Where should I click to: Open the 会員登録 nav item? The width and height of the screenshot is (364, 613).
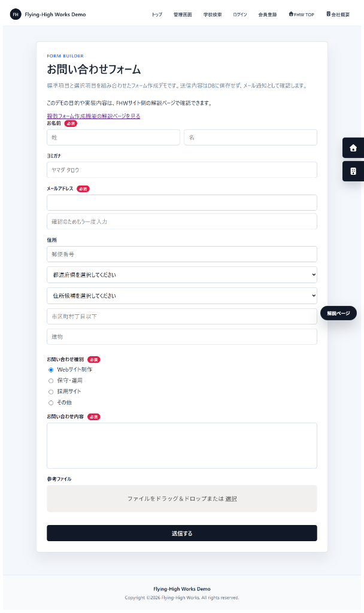coord(268,14)
